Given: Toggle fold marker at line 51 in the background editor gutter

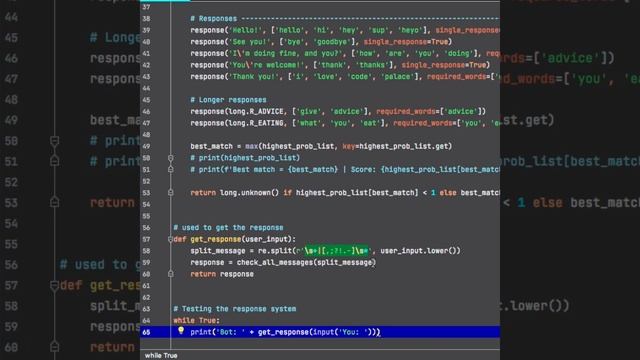Looking at the screenshot, I should pos(54,161).
